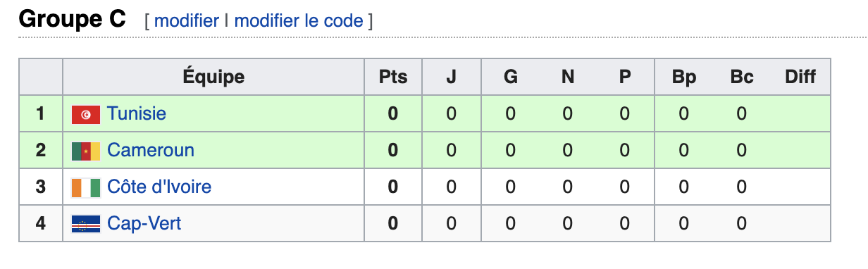
Task: Click the modifier le code link
Action: point(299,20)
